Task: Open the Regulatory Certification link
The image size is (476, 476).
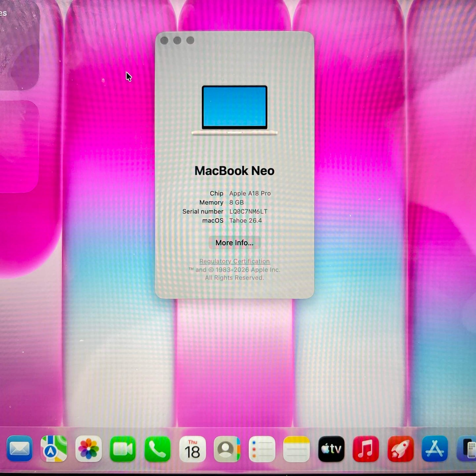Action: click(235, 261)
